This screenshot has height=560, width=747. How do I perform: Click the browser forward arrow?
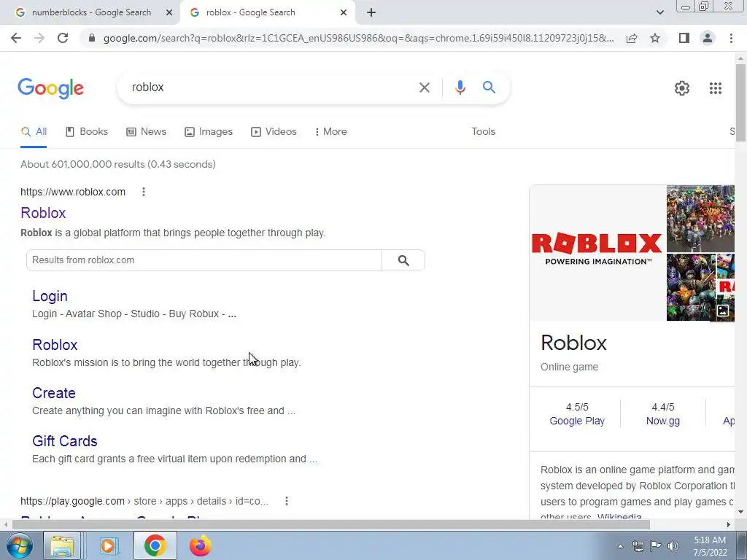click(x=39, y=38)
